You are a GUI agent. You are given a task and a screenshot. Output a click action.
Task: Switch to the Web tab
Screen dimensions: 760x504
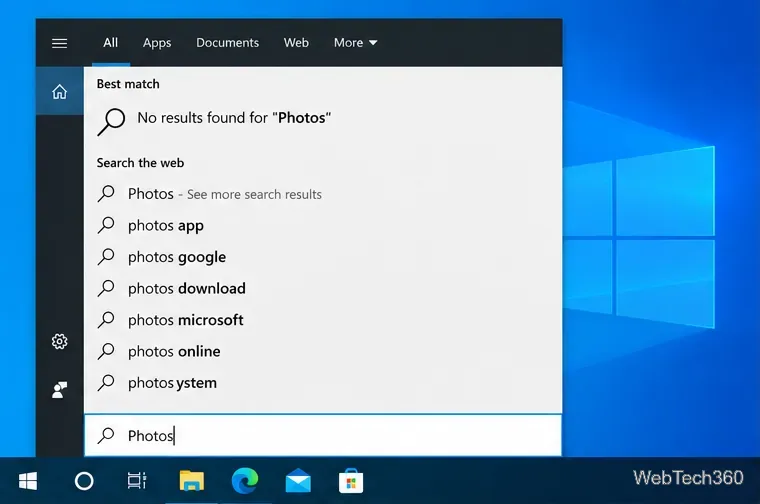(296, 43)
